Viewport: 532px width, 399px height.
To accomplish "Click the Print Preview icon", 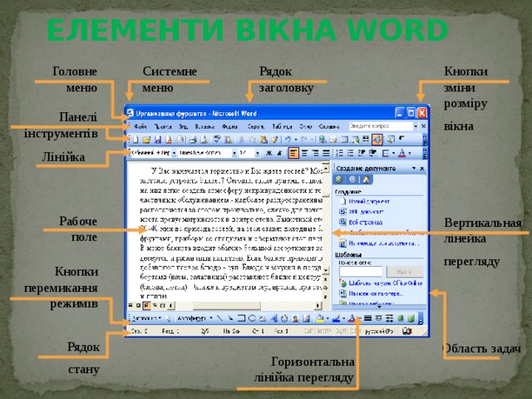I will point(204,139).
